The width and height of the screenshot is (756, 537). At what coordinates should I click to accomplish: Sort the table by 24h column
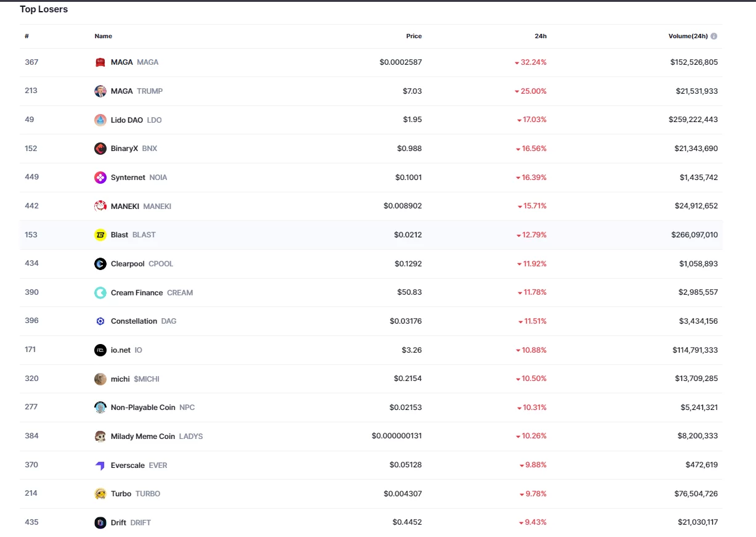point(540,36)
